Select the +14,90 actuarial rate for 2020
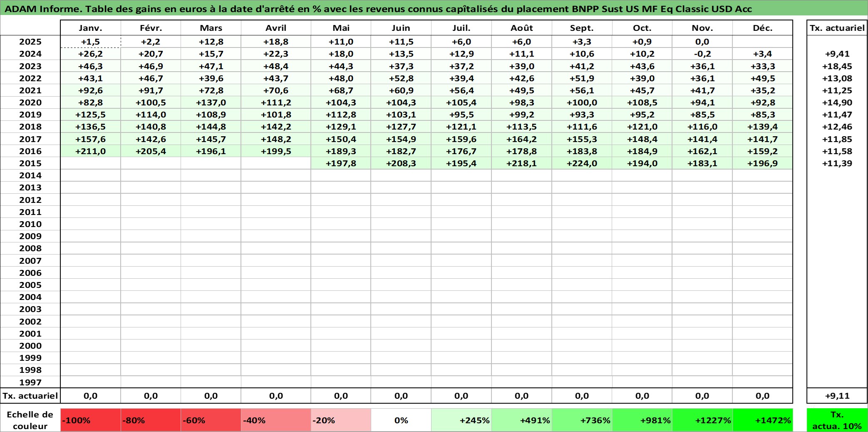Screen dimensions: 868x432 [x=837, y=102]
